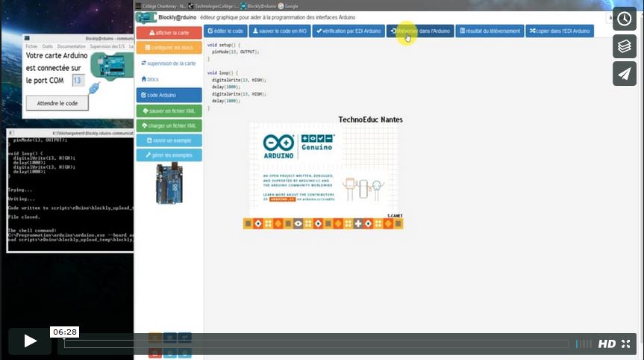Open 'Documentation' menu in Blockly@rduino window
644x360 pixels.
coord(71,46)
